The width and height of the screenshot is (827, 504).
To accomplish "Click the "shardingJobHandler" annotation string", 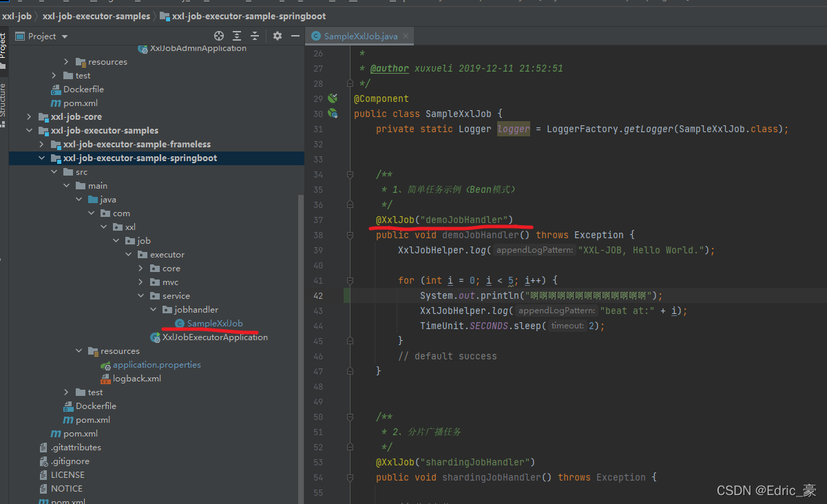I will tap(475, 462).
